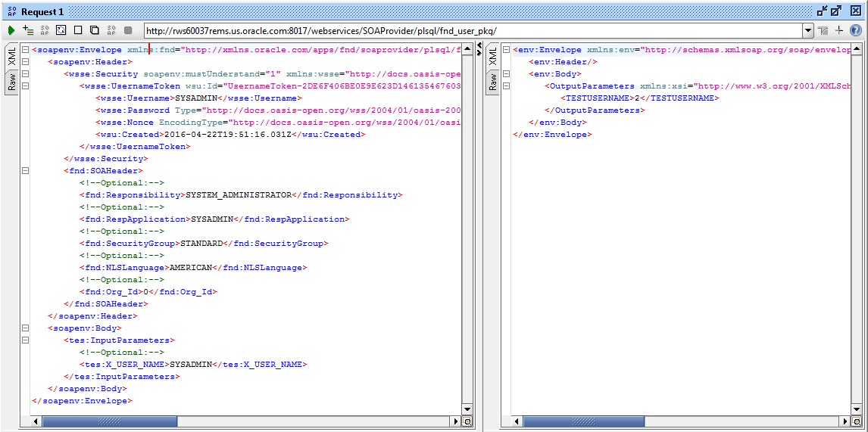The height and width of the screenshot is (432, 868).
Task: Click the closing /env:Envelope tag in the response
Action: point(552,135)
